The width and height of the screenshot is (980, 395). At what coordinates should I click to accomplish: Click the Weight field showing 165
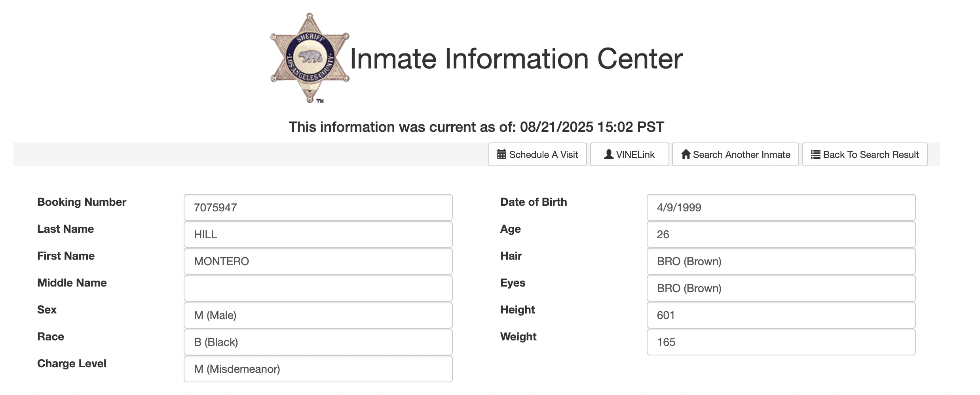click(781, 342)
